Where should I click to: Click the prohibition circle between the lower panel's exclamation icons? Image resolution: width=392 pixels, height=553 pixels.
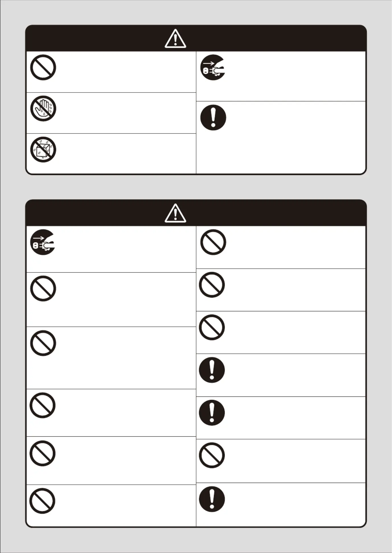click(x=212, y=455)
